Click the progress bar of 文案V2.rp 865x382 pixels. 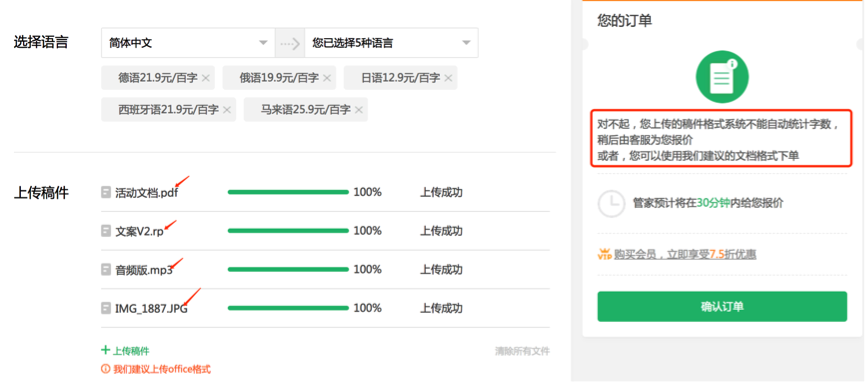pyautogui.click(x=288, y=231)
